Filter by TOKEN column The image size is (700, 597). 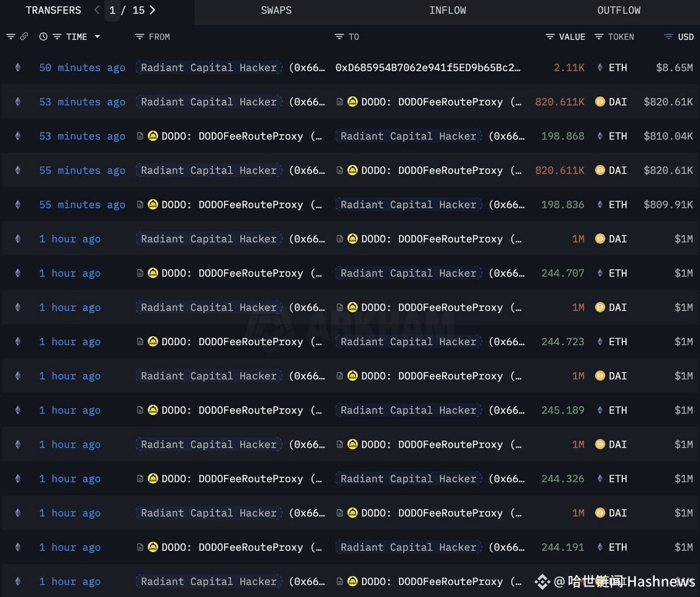point(598,37)
